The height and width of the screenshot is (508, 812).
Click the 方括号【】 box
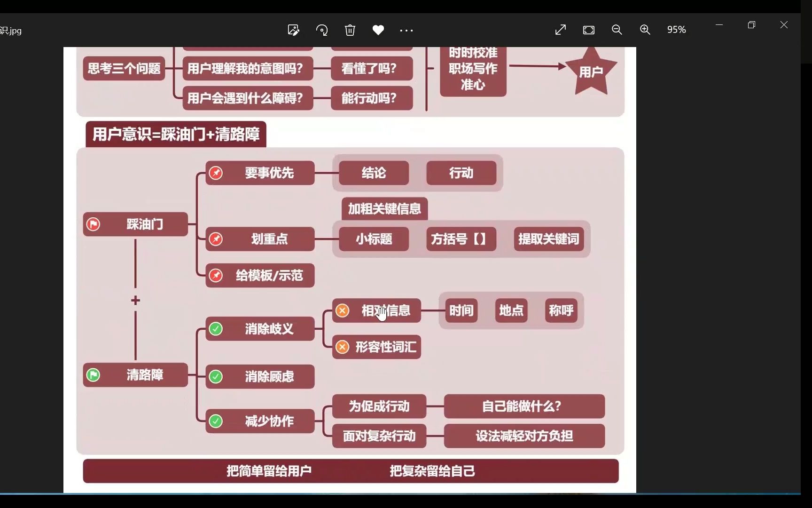click(x=461, y=239)
